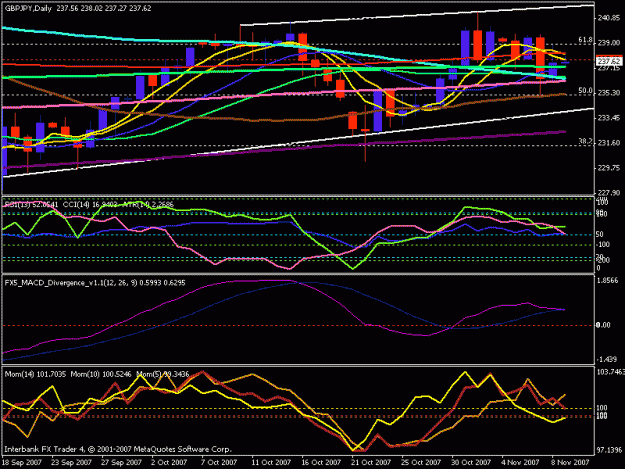Click the 227.90 price axis label

[x=609, y=192]
